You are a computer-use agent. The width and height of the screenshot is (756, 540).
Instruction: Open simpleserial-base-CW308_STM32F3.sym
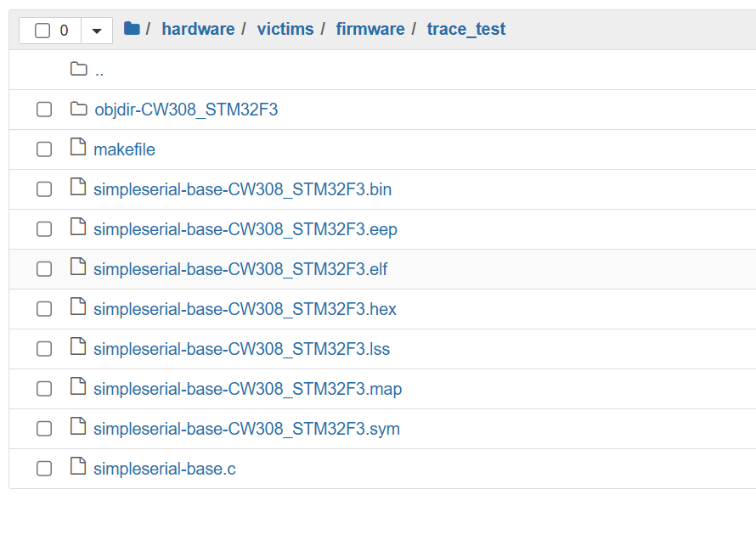pos(247,430)
